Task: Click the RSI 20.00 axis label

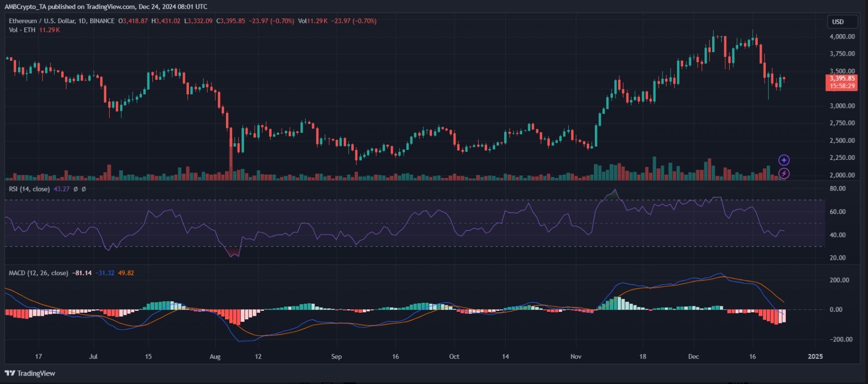Action: pyautogui.click(x=837, y=258)
